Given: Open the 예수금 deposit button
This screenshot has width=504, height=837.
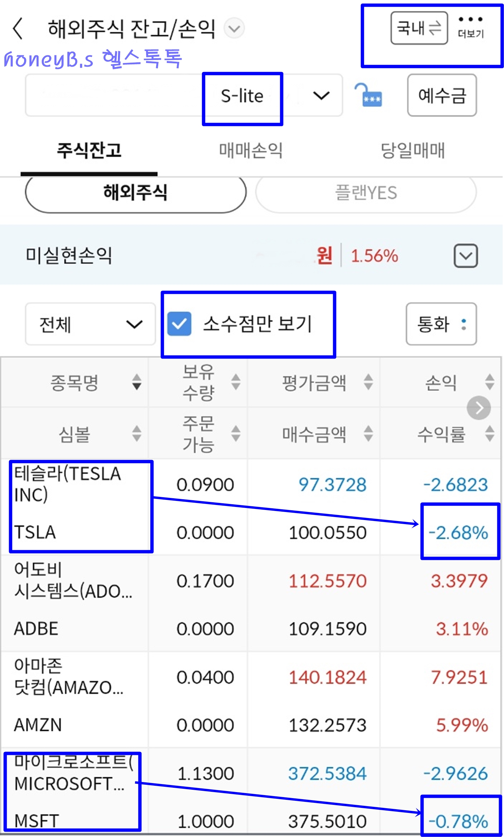Looking at the screenshot, I should pyautogui.click(x=443, y=95).
